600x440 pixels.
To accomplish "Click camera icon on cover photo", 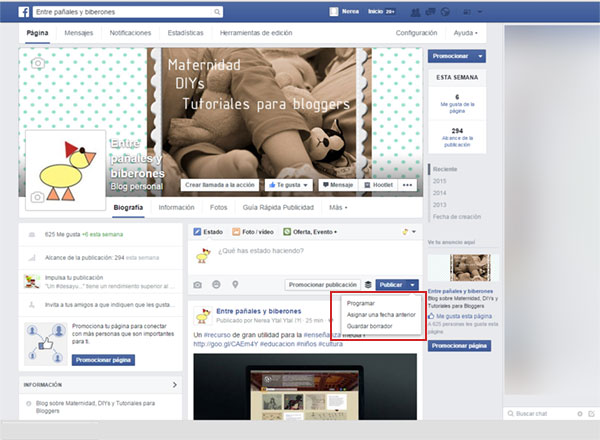I will (x=38, y=63).
